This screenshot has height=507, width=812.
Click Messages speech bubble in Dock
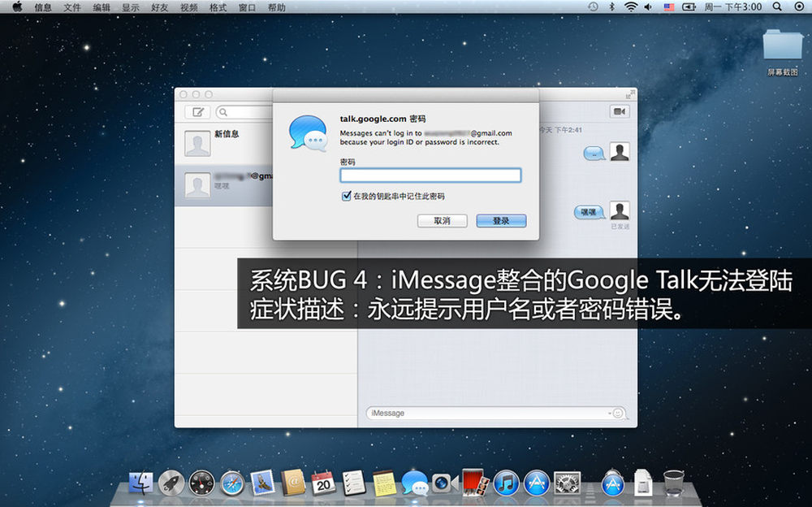(415, 483)
